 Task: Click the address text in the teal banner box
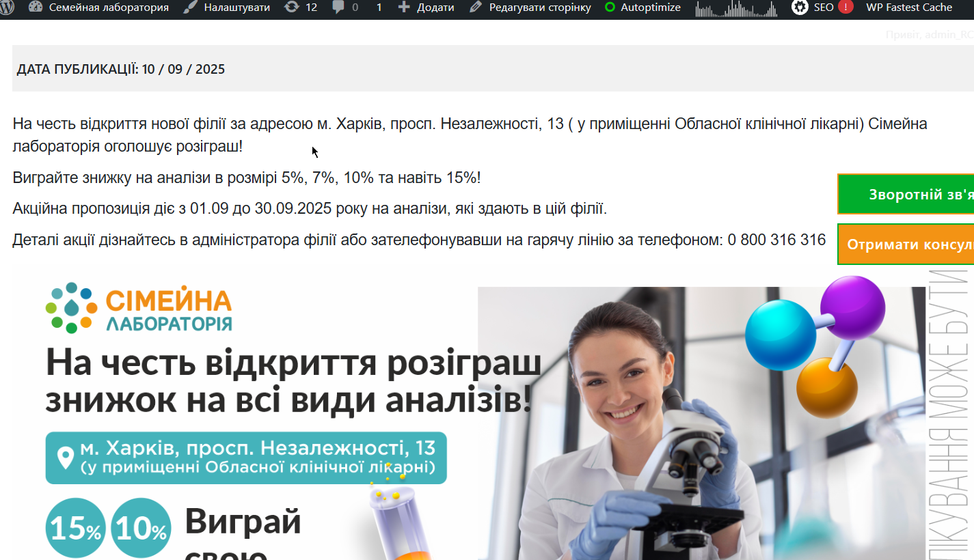click(x=258, y=457)
